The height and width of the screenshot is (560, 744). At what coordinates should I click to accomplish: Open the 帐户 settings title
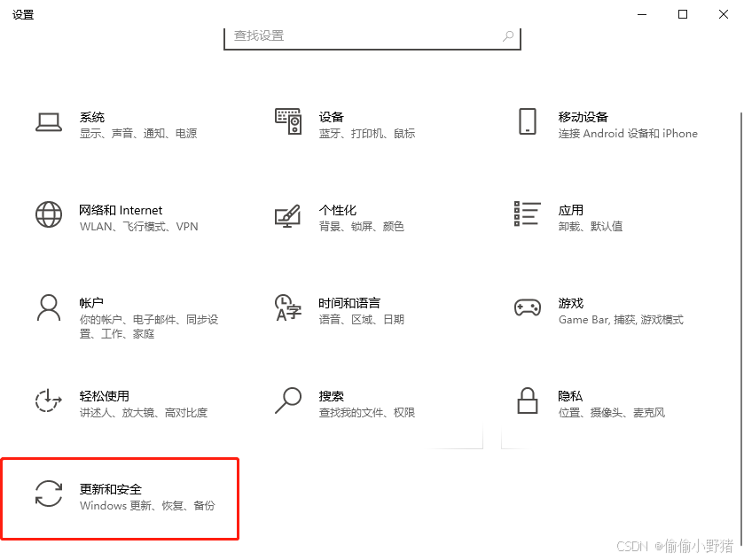91,303
